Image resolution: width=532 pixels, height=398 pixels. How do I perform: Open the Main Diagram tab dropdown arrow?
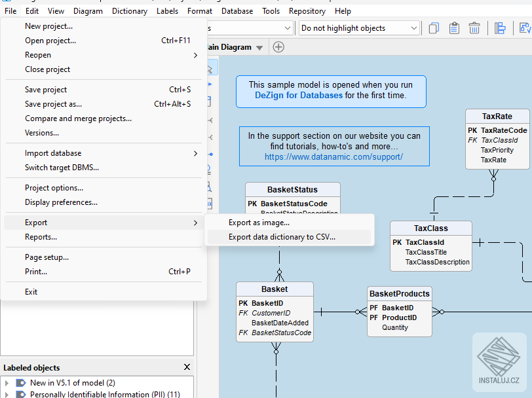point(259,48)
